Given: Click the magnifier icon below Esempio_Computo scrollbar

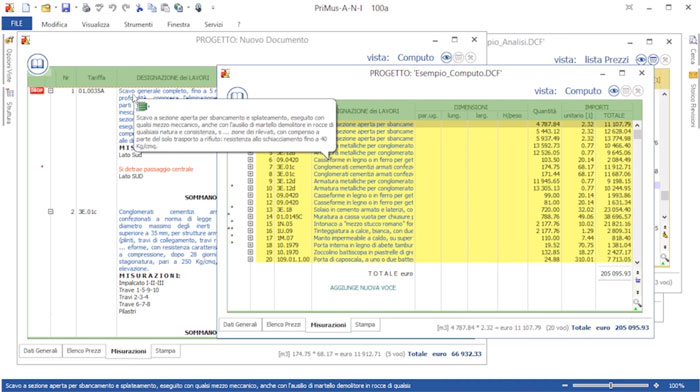Looking at the screenshot, I should 637,304.
